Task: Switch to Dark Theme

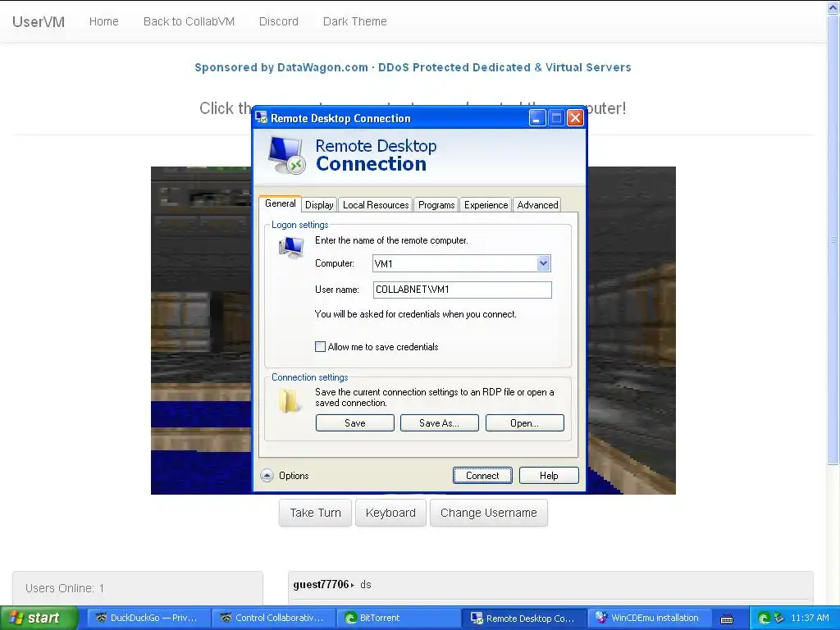Action: 354,21
